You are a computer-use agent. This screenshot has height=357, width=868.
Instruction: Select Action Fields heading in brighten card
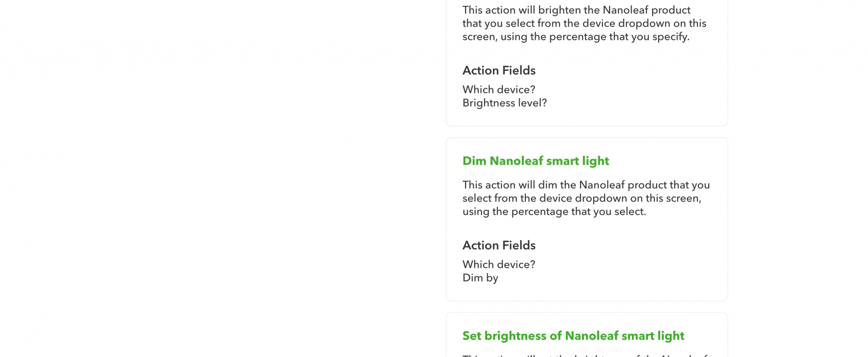tap(499, 70)
